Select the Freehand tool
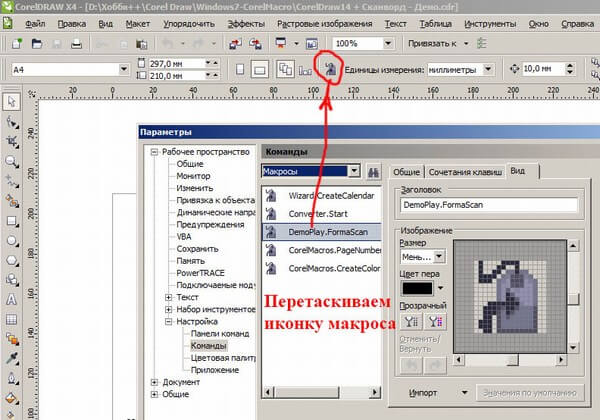The image size is (600, 420). (11, 181)
